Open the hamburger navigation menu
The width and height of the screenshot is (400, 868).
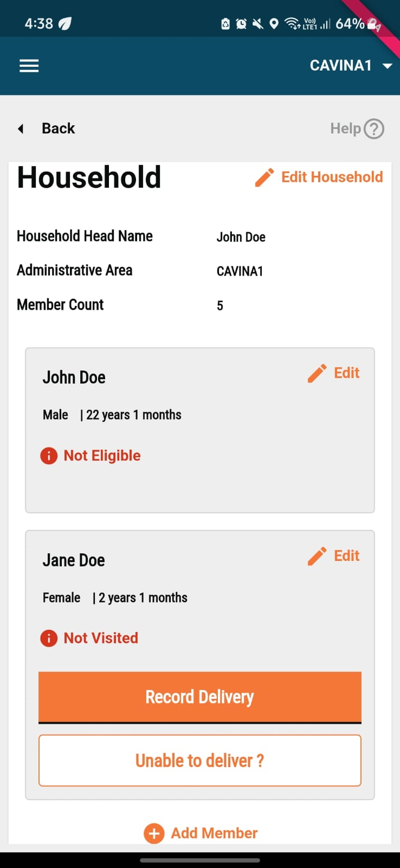pos(29,66)
